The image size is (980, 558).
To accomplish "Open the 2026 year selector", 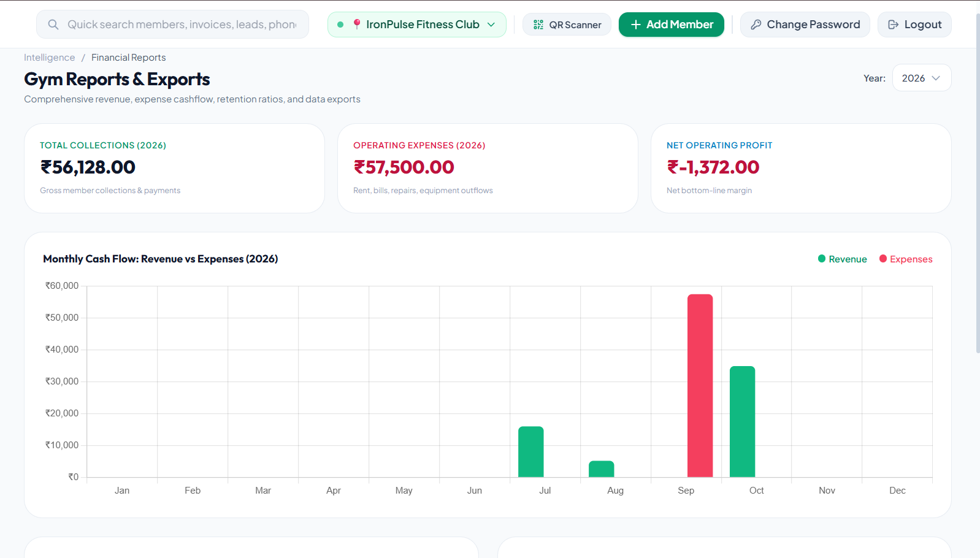I will [x=922, y=78].
